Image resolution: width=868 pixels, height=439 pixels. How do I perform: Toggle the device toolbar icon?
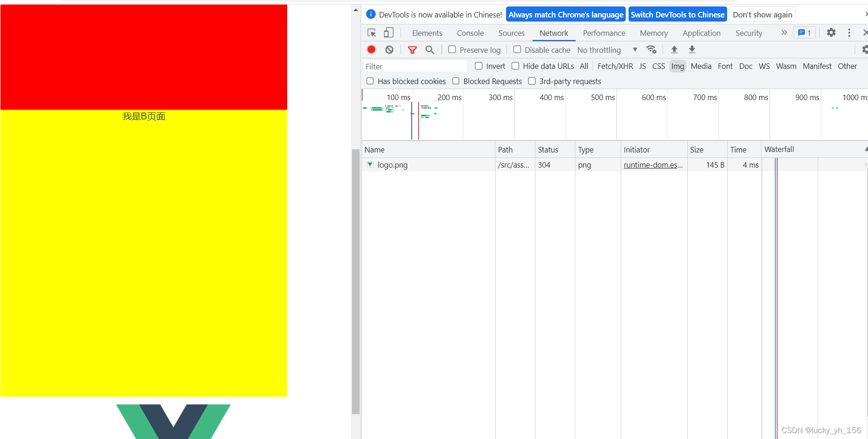coord(389,33)
